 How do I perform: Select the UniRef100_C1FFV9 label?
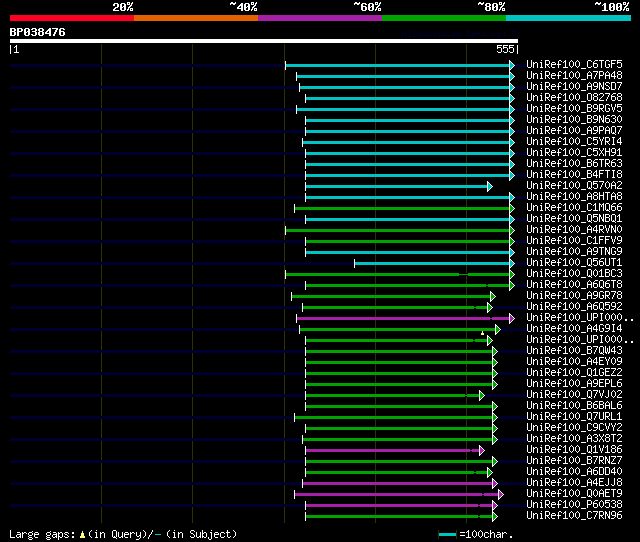574,241
